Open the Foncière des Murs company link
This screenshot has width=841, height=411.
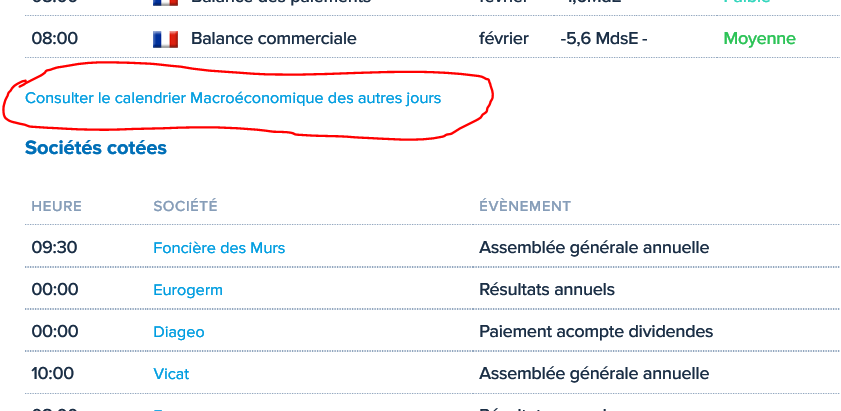[x=219, y=248]
